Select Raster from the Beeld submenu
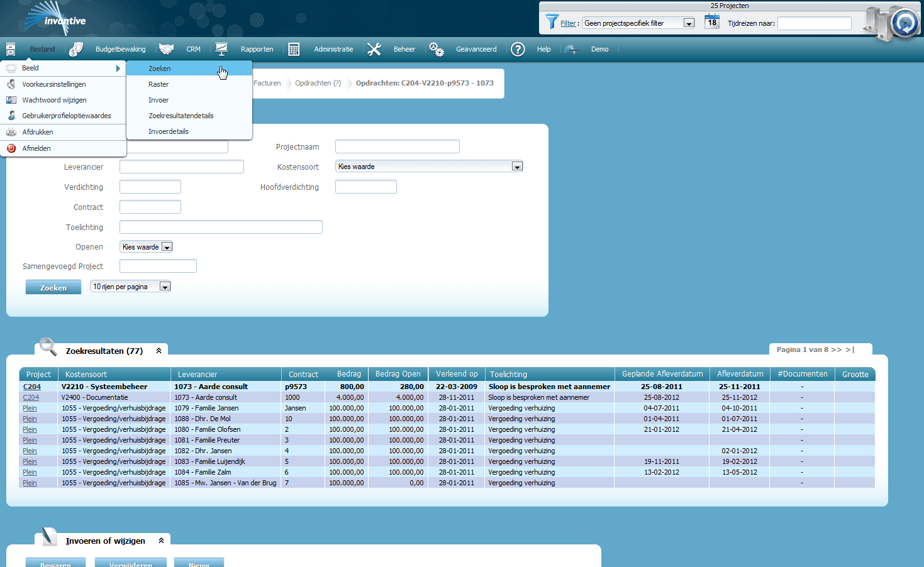 point(159,84)
